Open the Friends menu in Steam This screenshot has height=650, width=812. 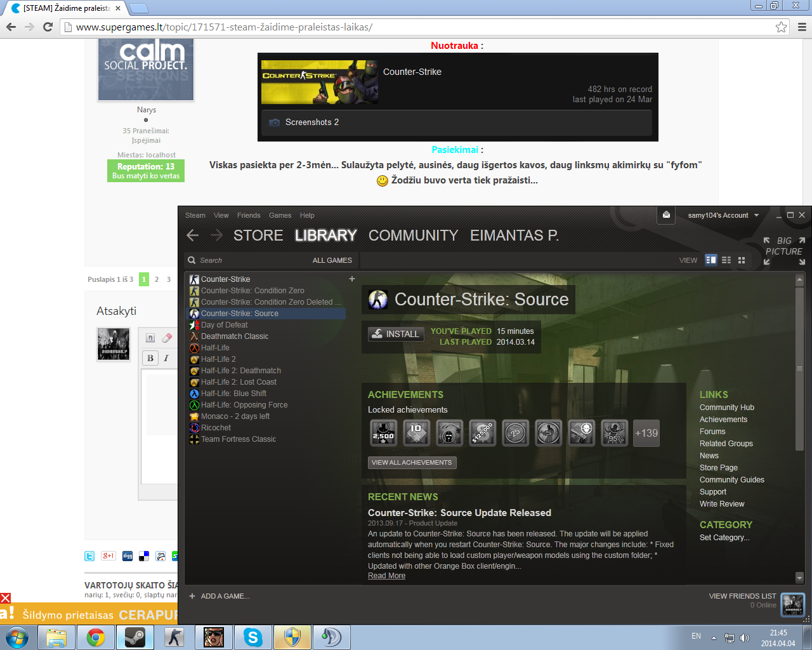(x=249, y=215)
